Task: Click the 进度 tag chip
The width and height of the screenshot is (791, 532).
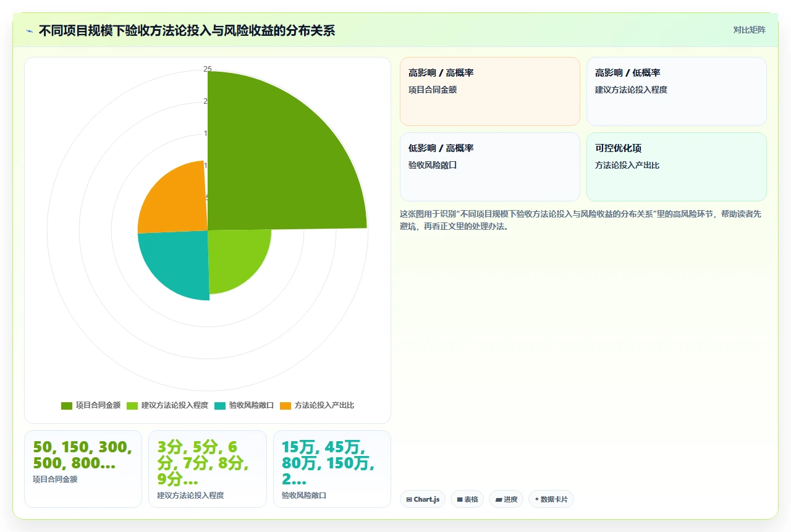Action: click(506, 499)
